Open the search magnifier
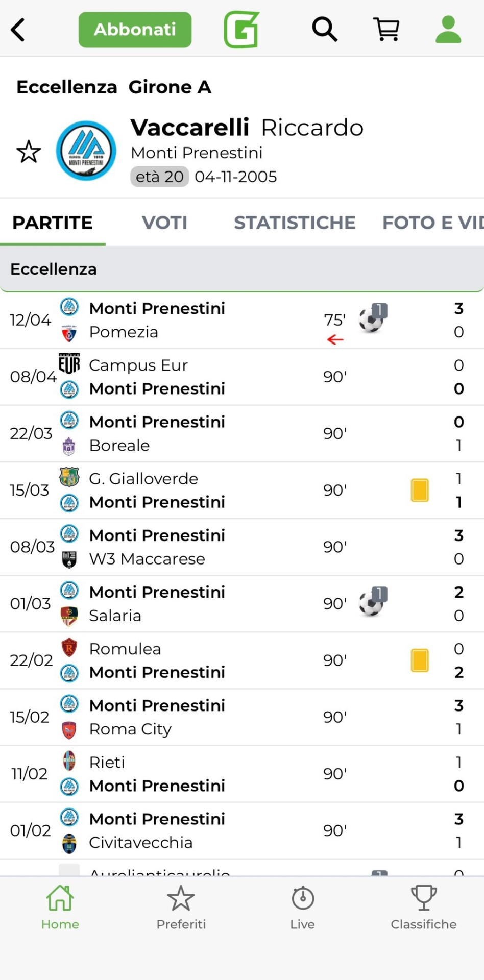This screenshot has width=484, height=980. tap(325, 30)
